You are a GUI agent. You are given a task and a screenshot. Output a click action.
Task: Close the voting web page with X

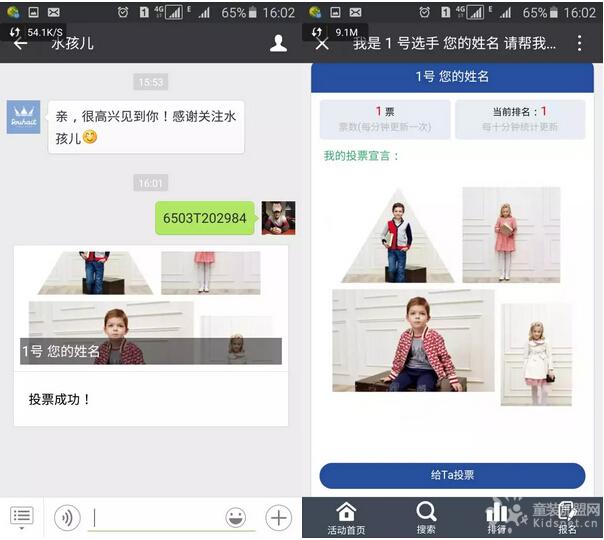click(x=322, y=44)
